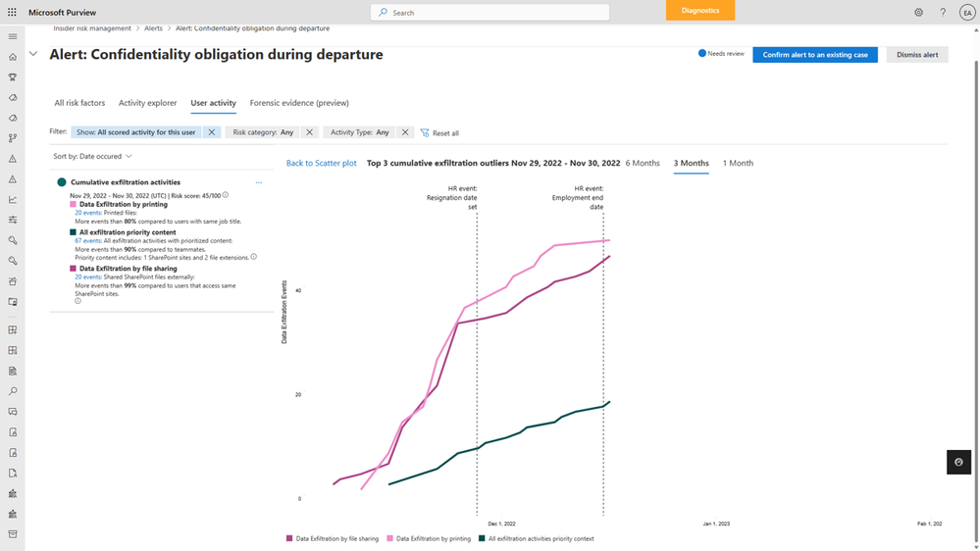Select the 1 Month time range

coord(738,163)
